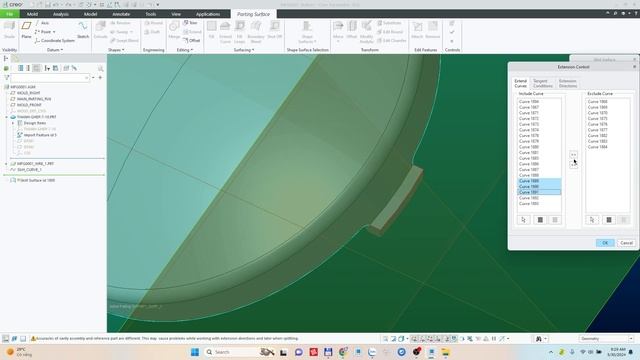Cancel the Extension Control dialog

pos(626,243)
